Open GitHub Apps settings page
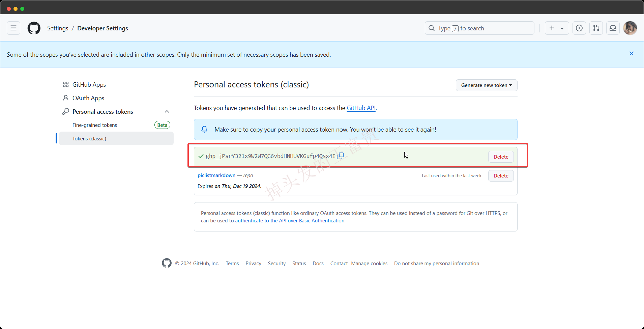The width and height of the screenshot is (644, 329). (89, 84)
